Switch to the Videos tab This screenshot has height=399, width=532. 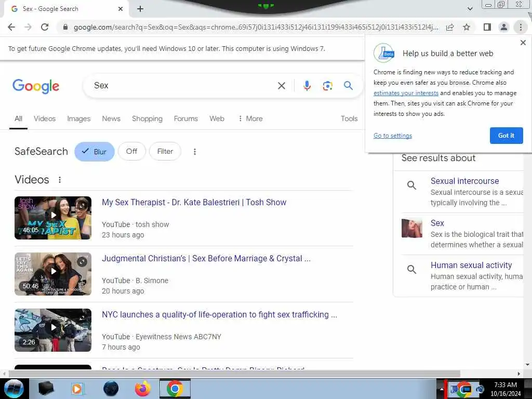click(x=45, y=119)
